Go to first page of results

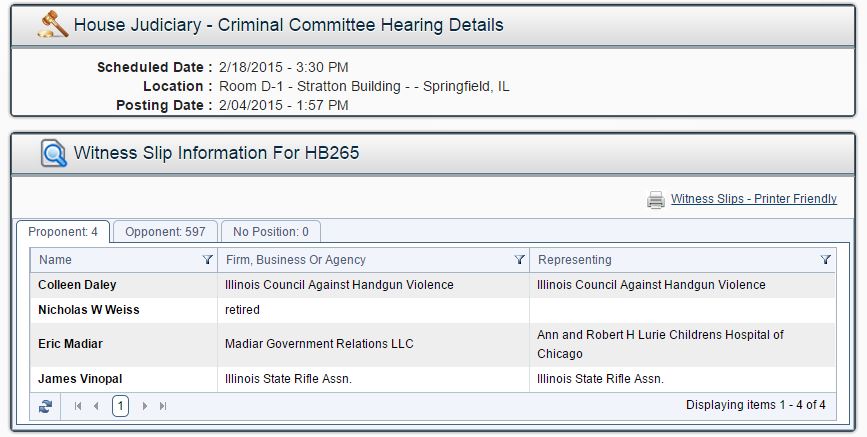[78, 406]
